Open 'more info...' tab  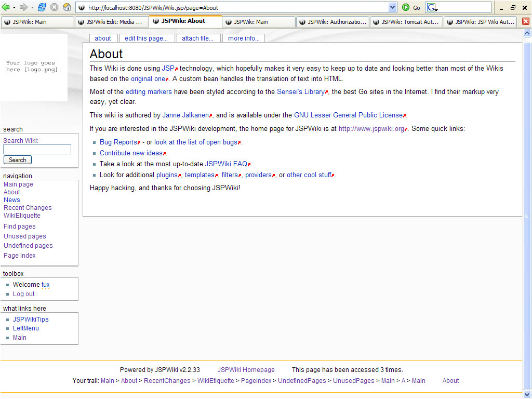pos(244,38)
